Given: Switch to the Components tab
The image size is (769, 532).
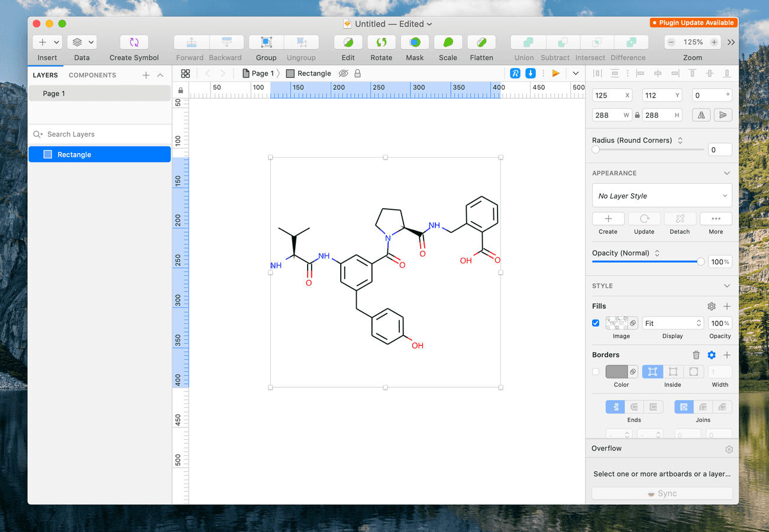Looking at the screenshot, I should pos(92,75).
